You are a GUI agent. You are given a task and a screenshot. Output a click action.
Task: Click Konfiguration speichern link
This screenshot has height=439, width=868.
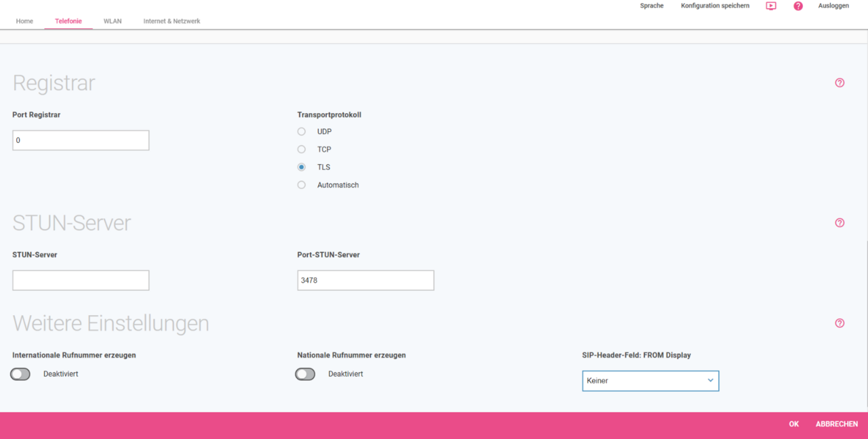point(715,5)
